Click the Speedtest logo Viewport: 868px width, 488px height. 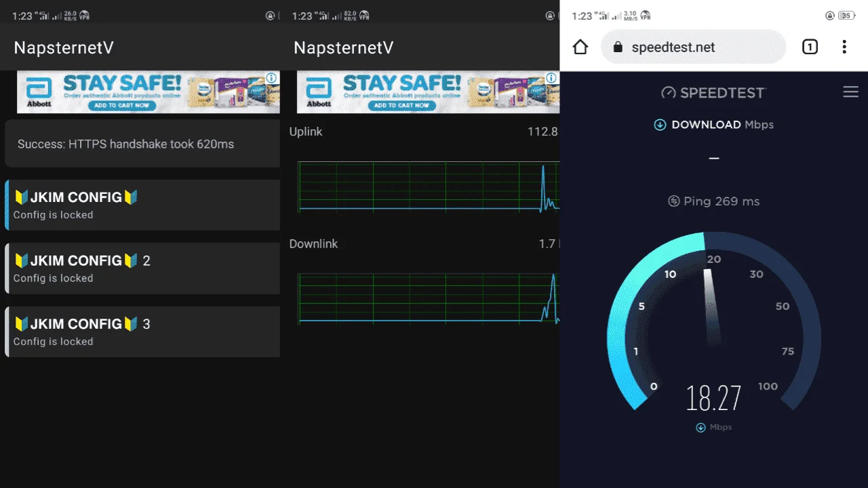(713, 92)
